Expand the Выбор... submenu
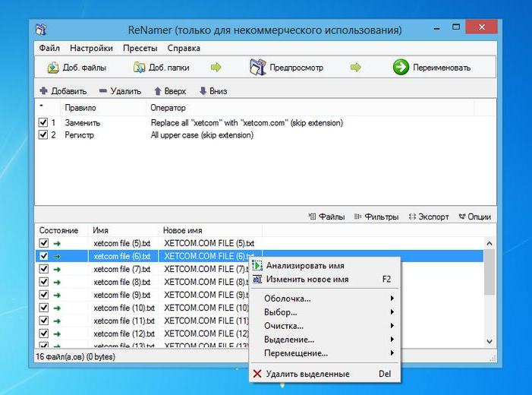532x395 pixels. [325, 312]
